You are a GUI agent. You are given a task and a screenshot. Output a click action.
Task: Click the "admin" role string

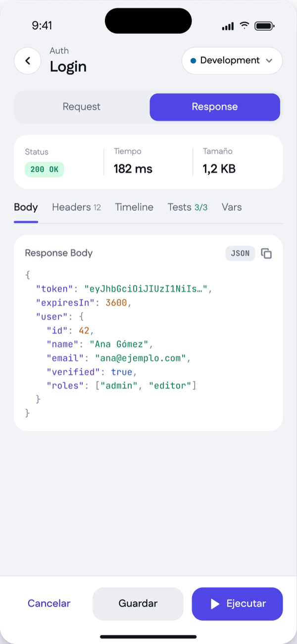(x=119, y=385)
